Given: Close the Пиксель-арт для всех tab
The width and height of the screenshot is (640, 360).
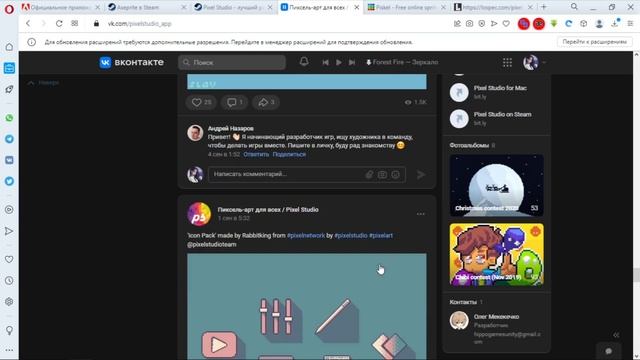Looking at the screenshot, I should point(356,7).
